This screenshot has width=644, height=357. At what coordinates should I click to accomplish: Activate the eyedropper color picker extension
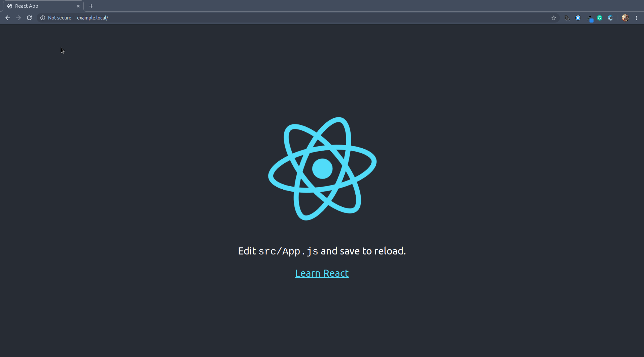[x=589, y=18]
